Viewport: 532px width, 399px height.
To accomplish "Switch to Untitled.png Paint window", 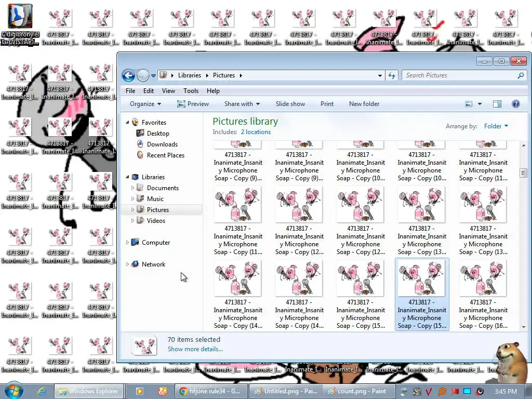I will click(x=286, y=391).
